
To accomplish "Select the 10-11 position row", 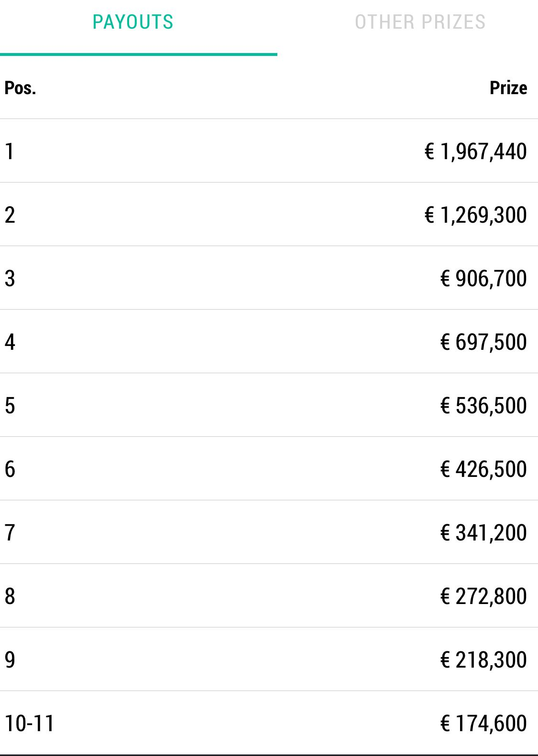I will point(269,723).
